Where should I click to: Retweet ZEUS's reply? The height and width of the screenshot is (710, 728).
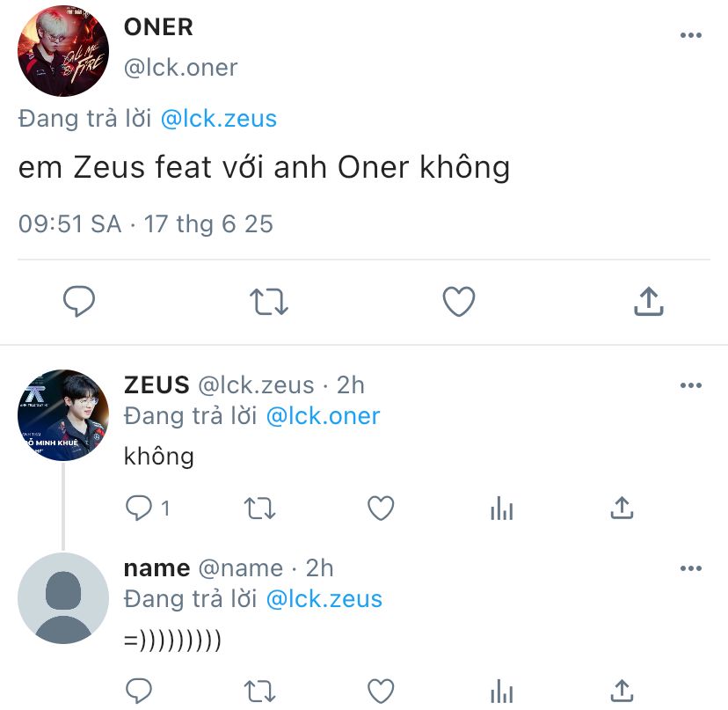tap(259, 508)
